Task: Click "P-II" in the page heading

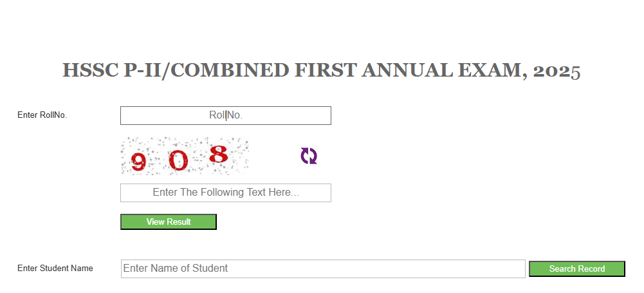Action: [x=144, y=70]
